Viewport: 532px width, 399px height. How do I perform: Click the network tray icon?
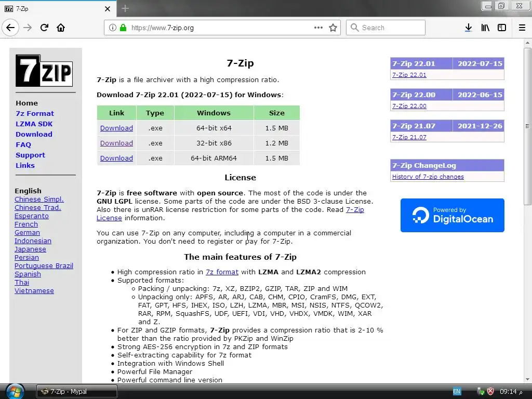(481, 392)
